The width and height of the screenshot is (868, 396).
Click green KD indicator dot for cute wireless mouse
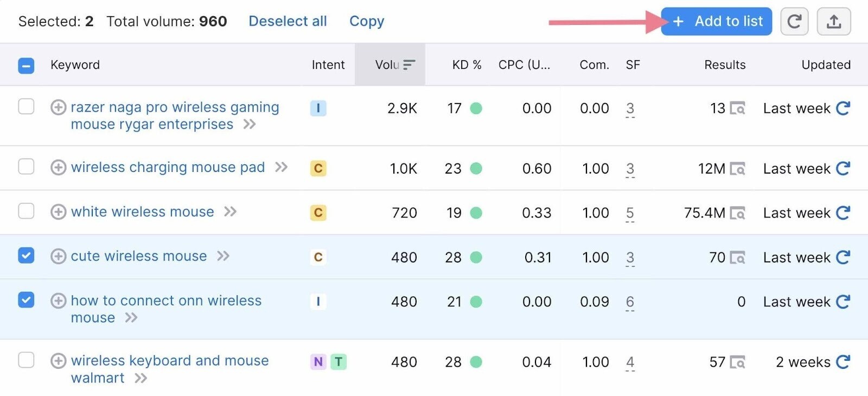[476, 257]
